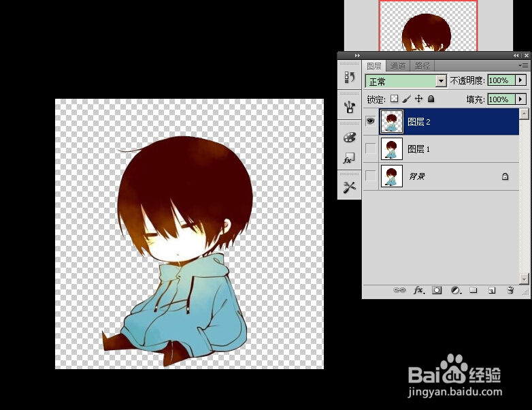Select the 背景 layer thumbnail
Image resolution: width=532 pixels, height=410 pixels.
(392, 176)
